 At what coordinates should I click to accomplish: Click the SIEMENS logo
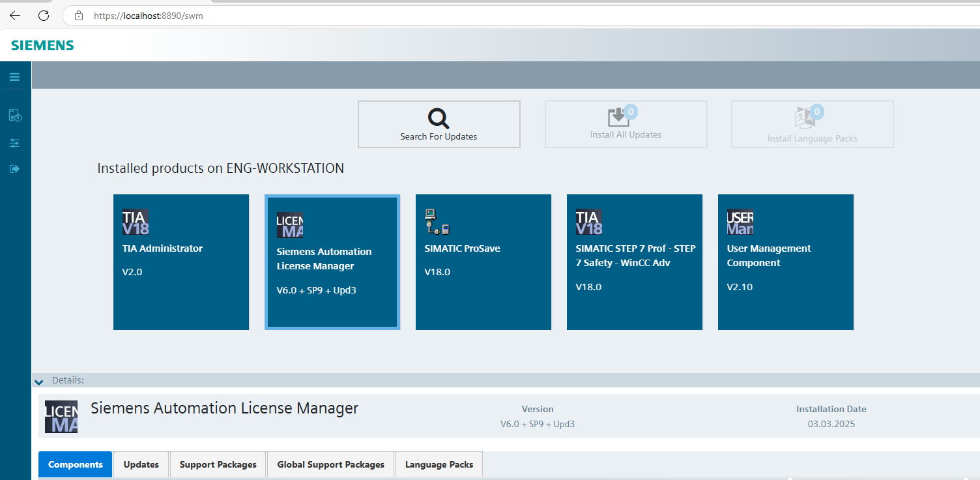pyautogui.click(x=42, y=46)
